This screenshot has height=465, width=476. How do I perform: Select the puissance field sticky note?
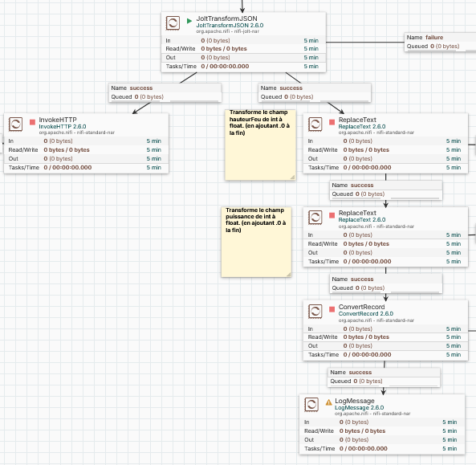(x=257, y=242)
